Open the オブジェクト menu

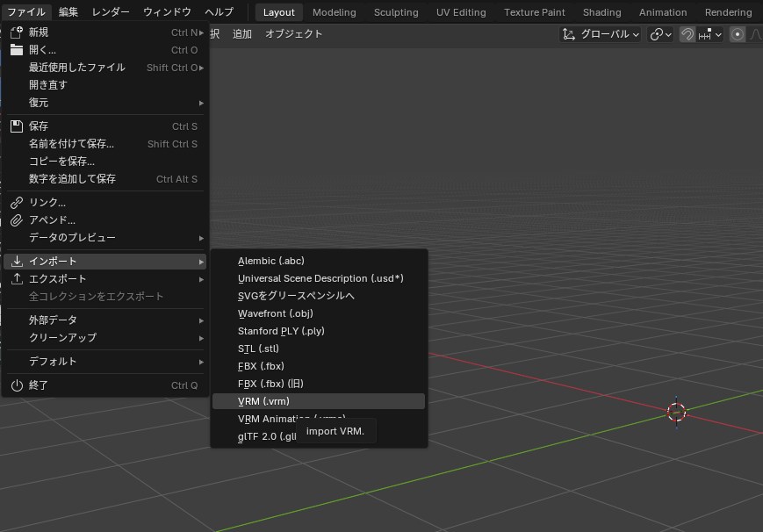pyautogui.click(x=293, y=32)
